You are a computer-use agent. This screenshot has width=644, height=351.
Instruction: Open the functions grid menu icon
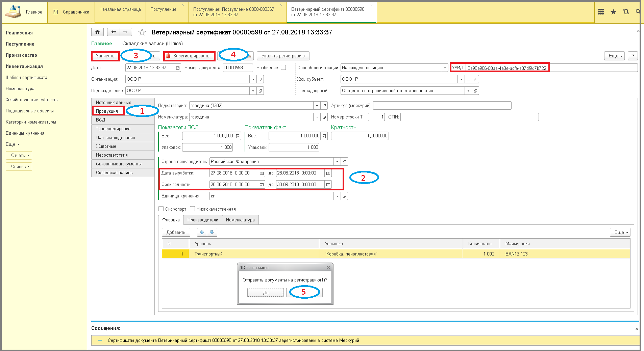point(601,12)
